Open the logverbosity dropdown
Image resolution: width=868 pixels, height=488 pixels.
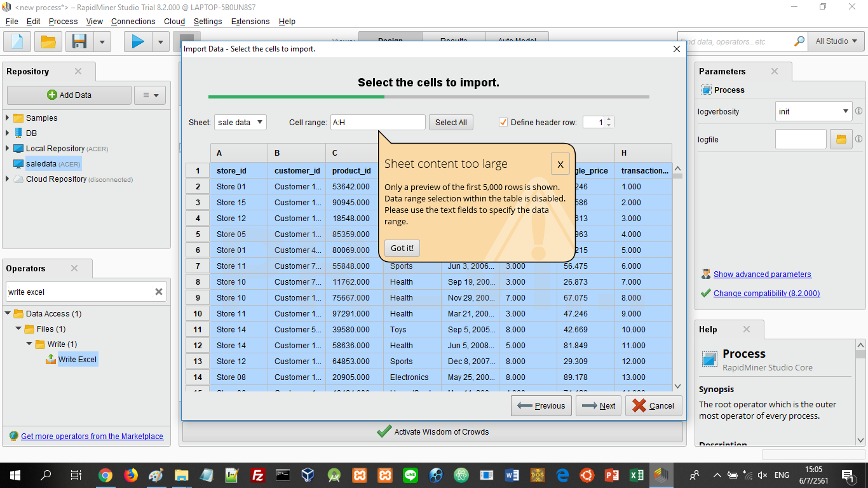click(813, 111)
